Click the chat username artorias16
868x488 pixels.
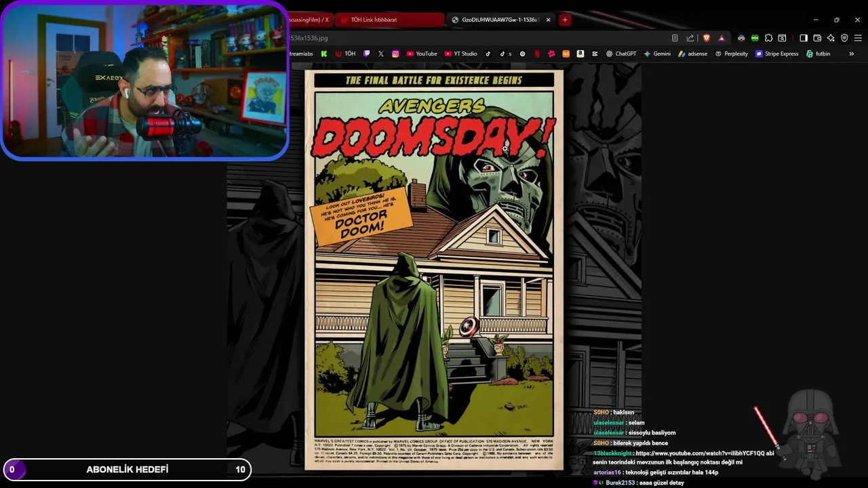pos(607,472)
